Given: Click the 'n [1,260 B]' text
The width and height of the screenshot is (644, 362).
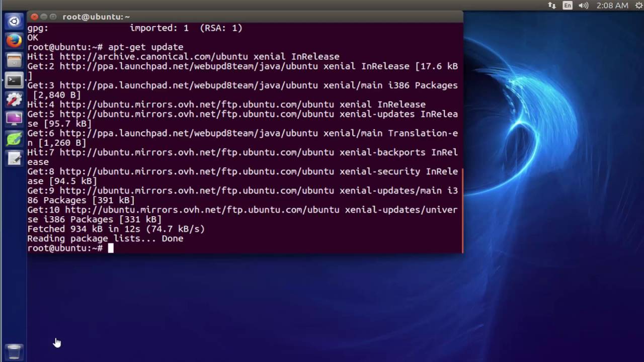Looking at the screenshot, I should [57, 143].
